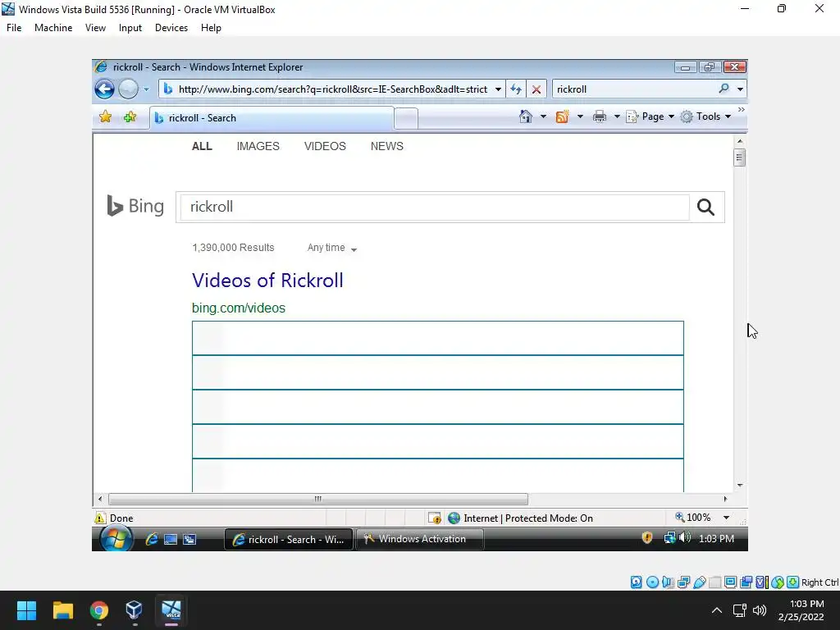Select the rickroll - Search browser tab
The width and height of the screenshot is (840, 630).
272,118
